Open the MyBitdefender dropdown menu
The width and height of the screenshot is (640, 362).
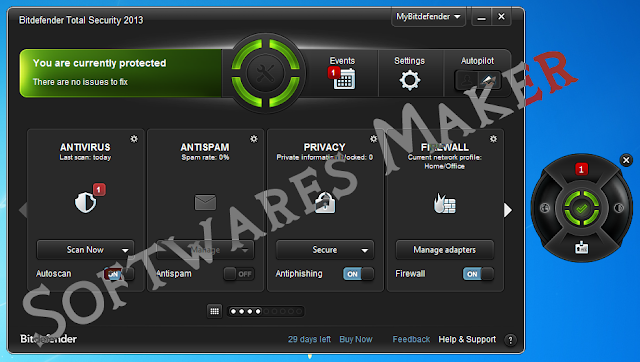pos(428,17)
